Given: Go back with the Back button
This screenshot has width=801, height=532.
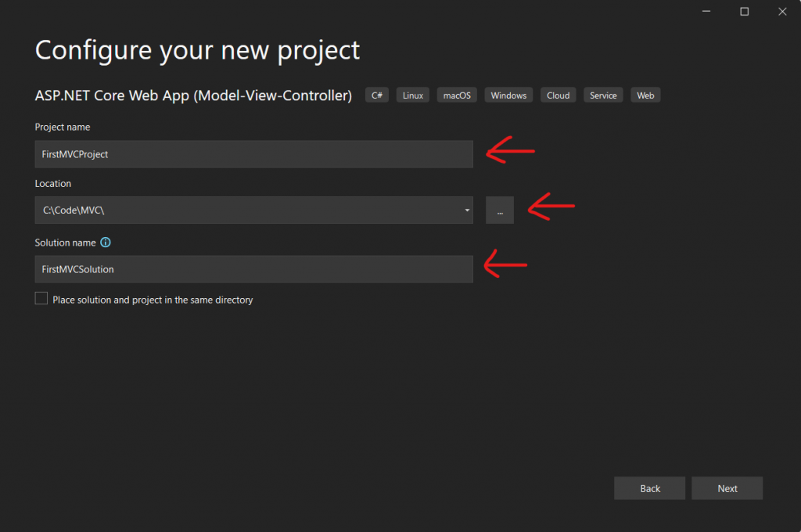Looking at the screenshot, I should click(x=649, y=488).
